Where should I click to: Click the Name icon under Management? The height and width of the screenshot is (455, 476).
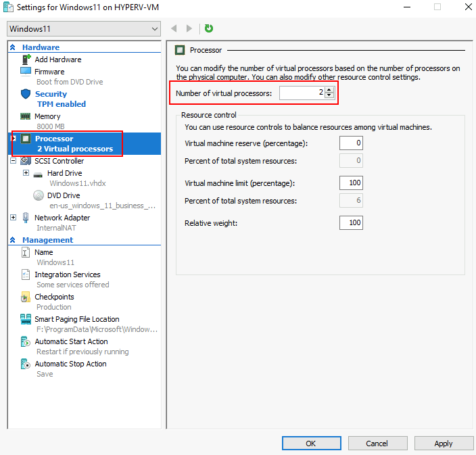(26, 252)
